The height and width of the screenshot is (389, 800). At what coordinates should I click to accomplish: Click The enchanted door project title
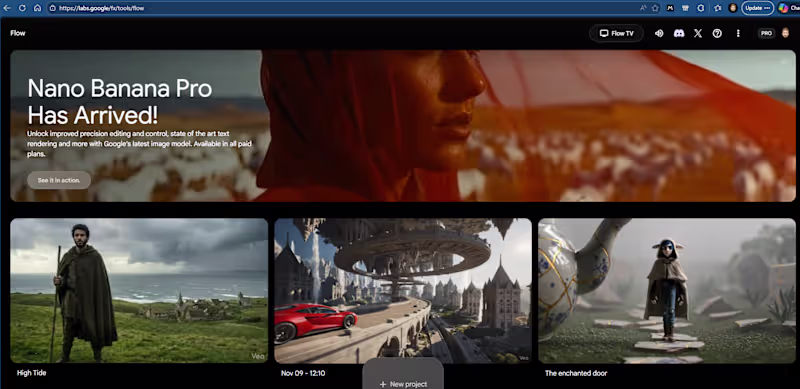coord(576,373)
